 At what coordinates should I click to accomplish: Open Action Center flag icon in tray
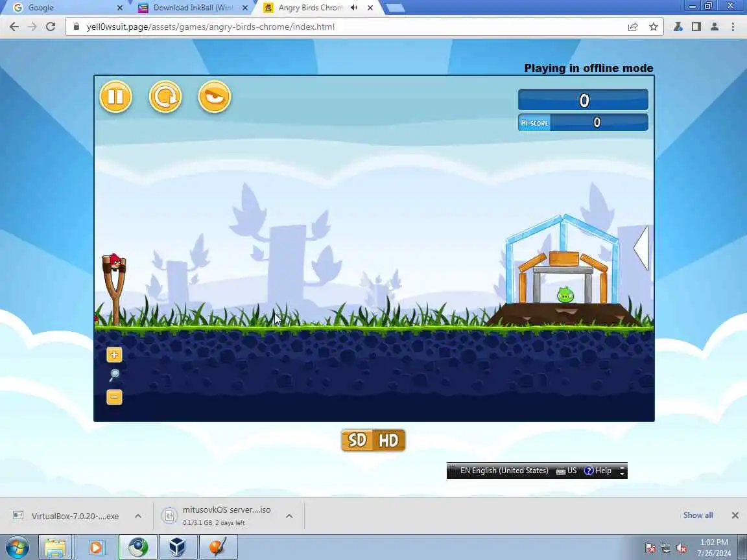[x=650, y=548]
